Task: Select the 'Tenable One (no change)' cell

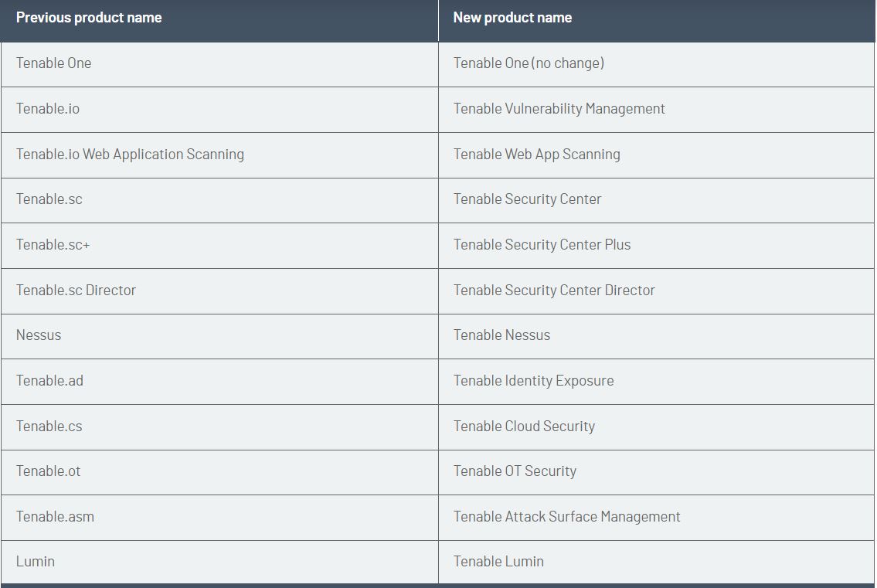Action: point(657,64)
